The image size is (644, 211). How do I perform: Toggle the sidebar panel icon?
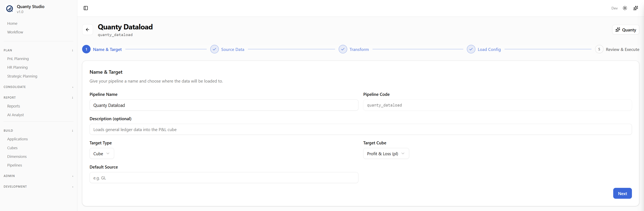[x=86, y=8]
